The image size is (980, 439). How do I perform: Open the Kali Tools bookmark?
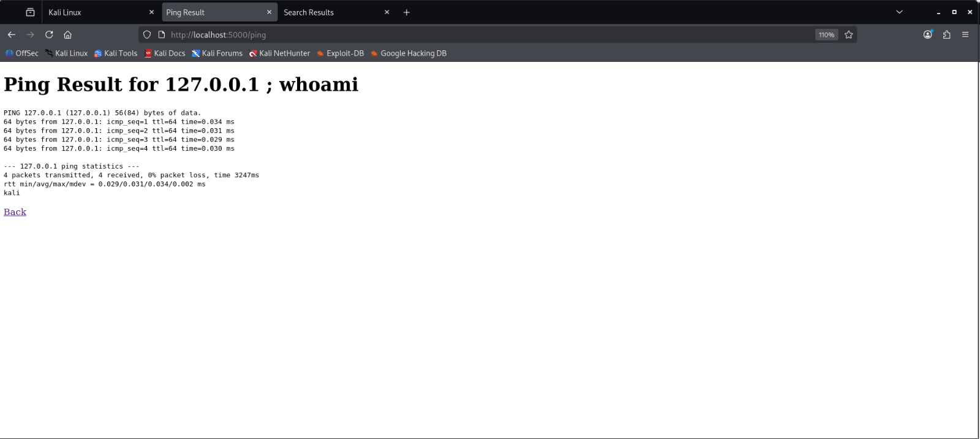click(x=116, y=53)
